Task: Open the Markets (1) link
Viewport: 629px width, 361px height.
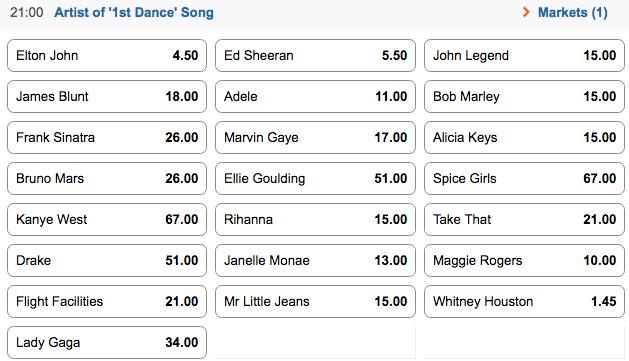Action: 572,12
